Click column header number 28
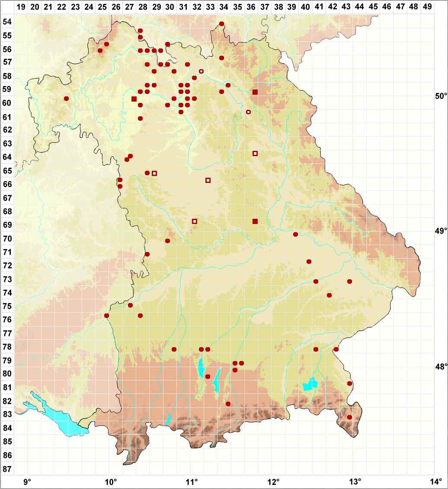Image resolution: width=448 pixels, height=489 pixels. [143, 6]
